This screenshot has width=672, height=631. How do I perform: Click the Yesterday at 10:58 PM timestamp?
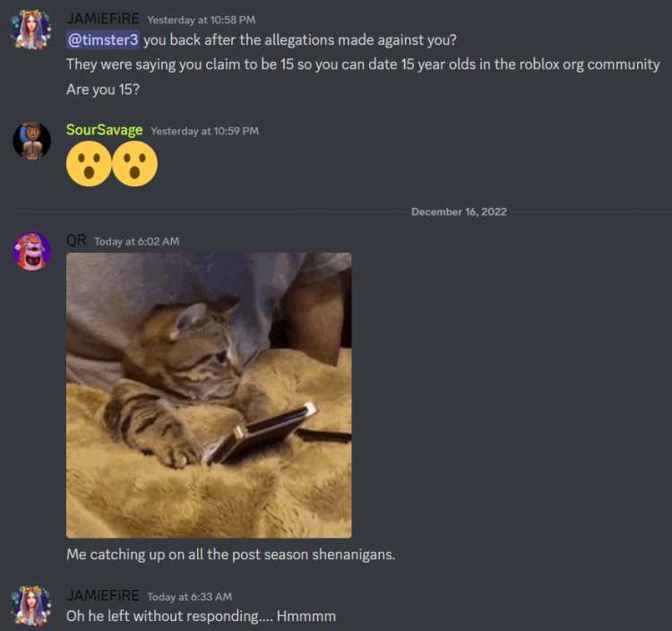[201, 20]
